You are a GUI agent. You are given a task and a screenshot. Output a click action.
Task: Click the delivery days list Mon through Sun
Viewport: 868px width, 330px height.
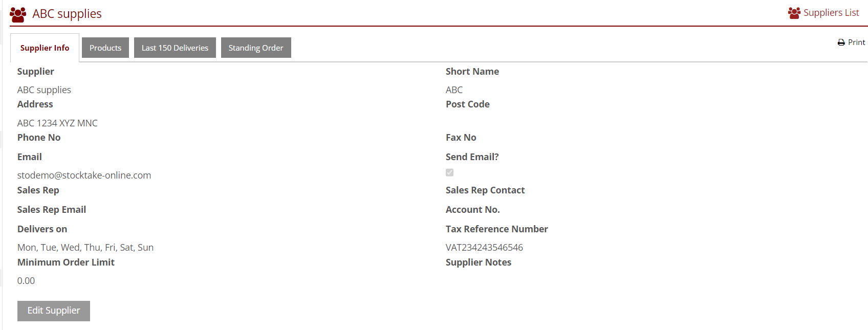[x=85, y=248]
